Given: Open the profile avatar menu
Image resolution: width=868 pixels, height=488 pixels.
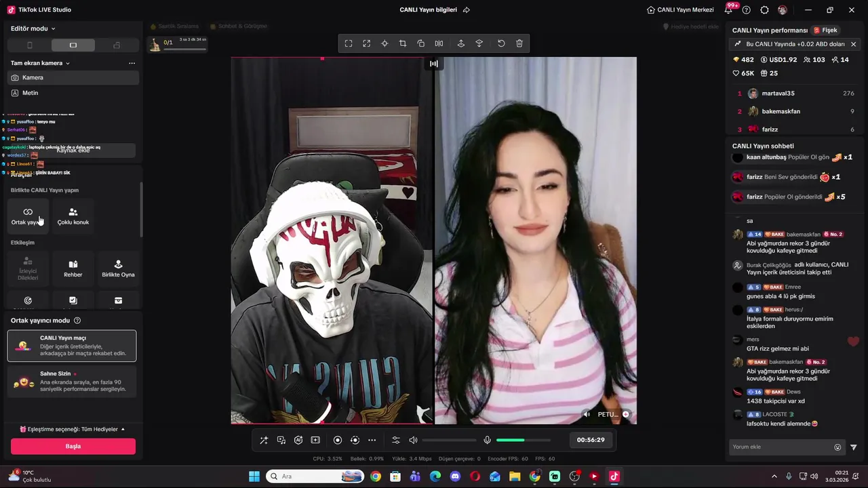Looking at the screenshot, I should (x=783, y=10).
